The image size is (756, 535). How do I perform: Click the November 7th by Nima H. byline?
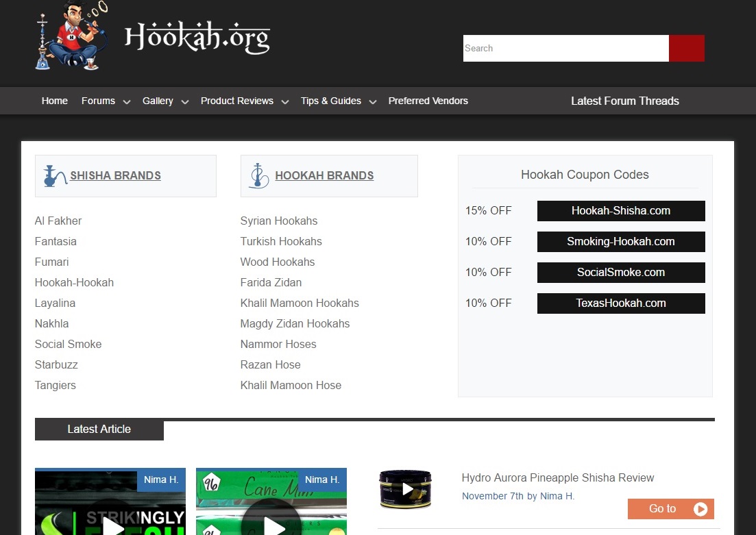coord(518,496)
